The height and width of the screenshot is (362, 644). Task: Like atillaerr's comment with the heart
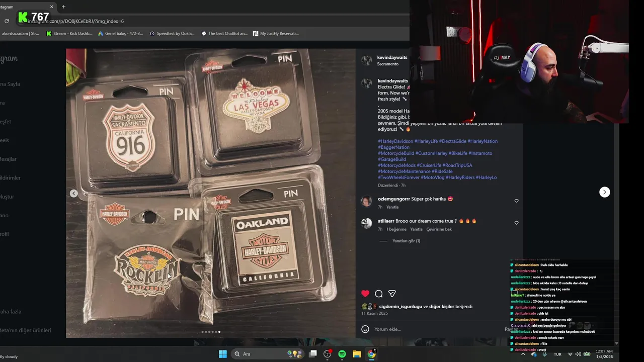516,223
